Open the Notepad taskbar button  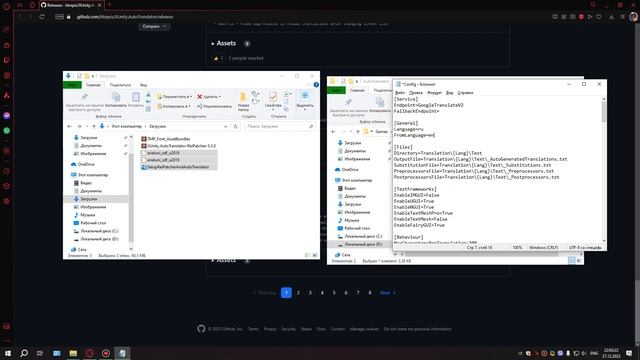click(x=122, y=353)
